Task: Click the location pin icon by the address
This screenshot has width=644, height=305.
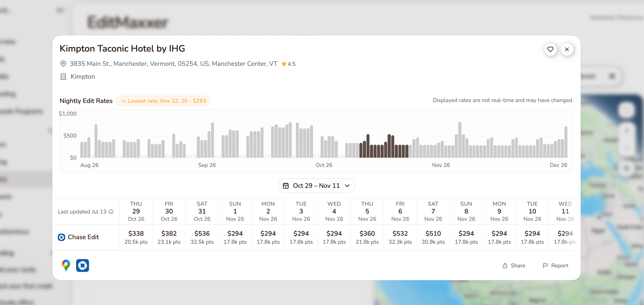Action: [63, 64]
